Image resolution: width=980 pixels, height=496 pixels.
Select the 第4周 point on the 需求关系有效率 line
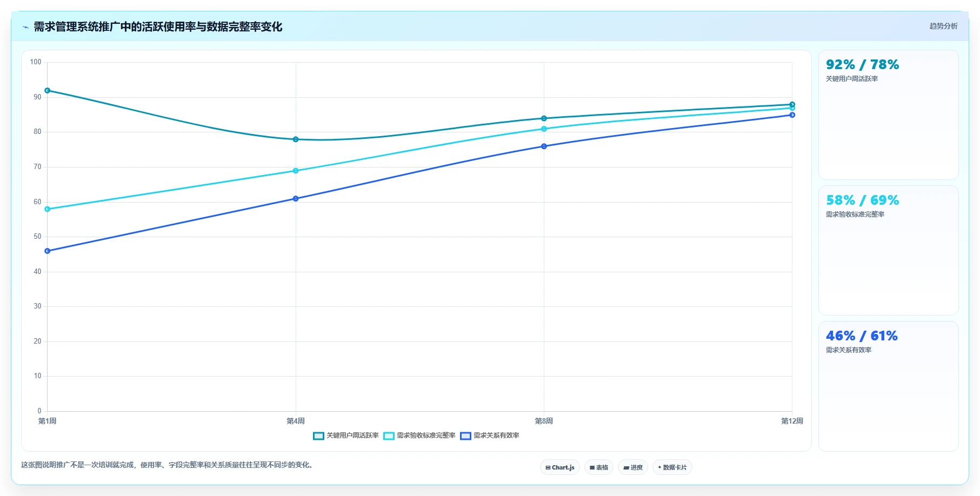(296, 199)
